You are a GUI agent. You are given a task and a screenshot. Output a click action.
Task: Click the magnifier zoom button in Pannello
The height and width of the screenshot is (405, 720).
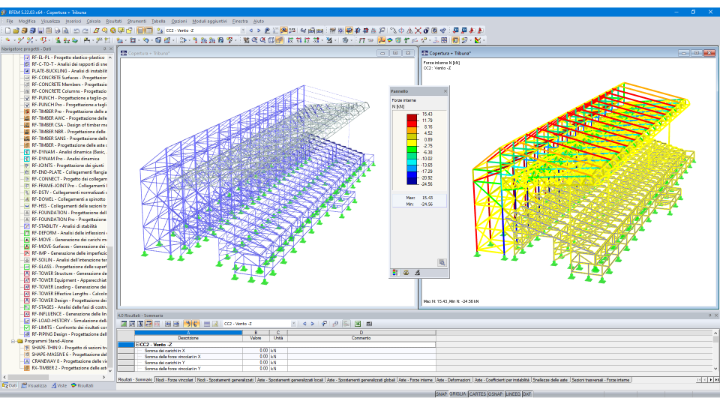(x=442, y=263)
